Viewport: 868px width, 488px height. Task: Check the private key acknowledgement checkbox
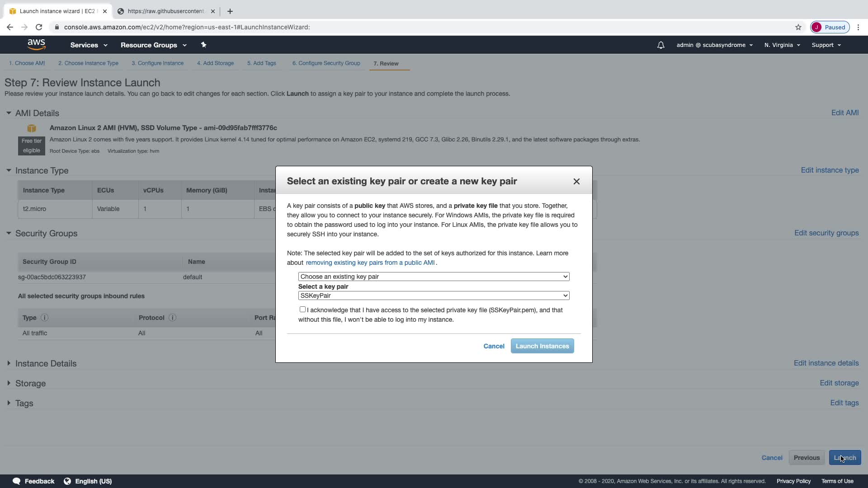(302, 310)
